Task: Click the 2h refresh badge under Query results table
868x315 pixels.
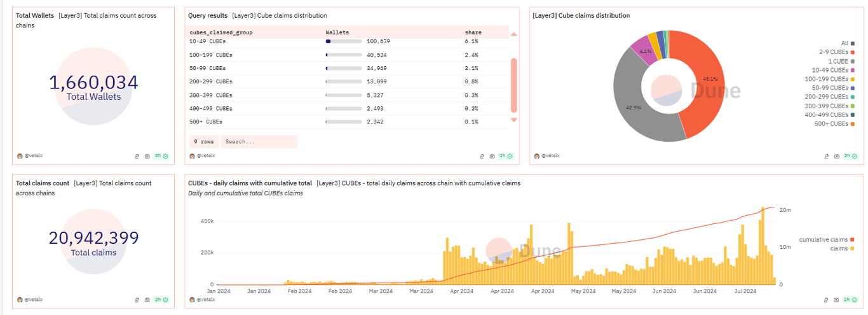Action: point(506,156)
